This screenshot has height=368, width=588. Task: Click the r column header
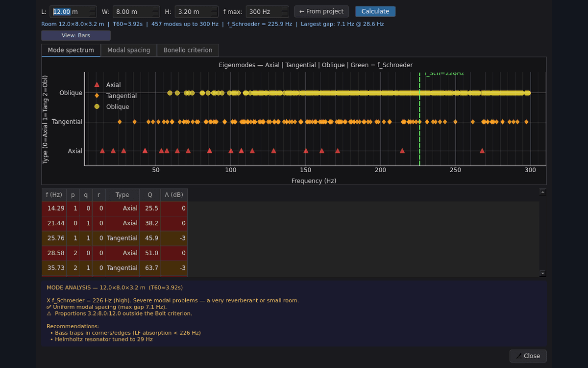(x=98, y=195)
